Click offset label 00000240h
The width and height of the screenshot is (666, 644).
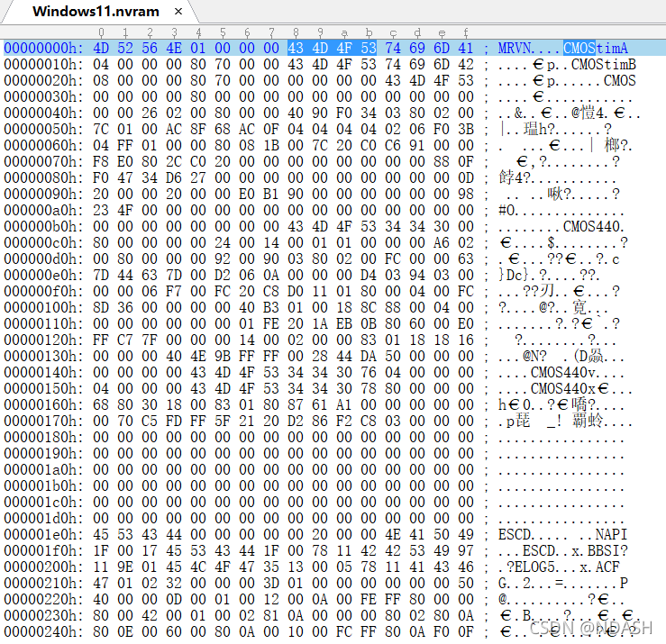tap(43, 631)
